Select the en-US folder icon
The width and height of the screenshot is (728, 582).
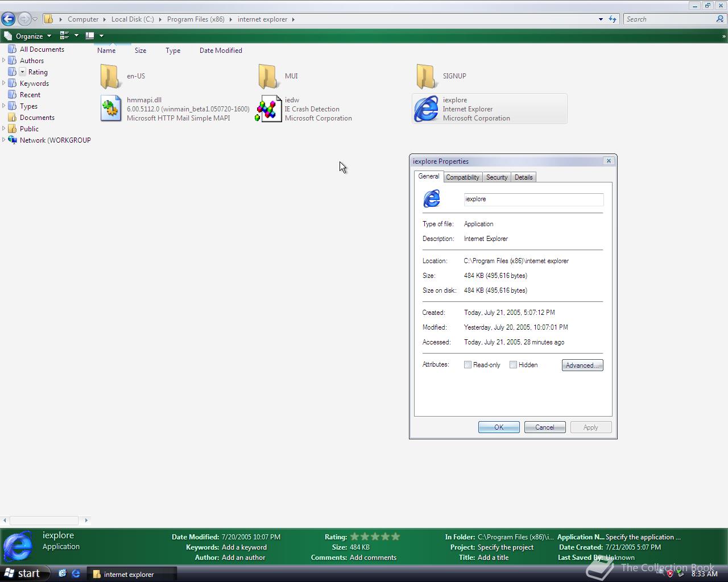pyautogui.click(x=110, y=76)
